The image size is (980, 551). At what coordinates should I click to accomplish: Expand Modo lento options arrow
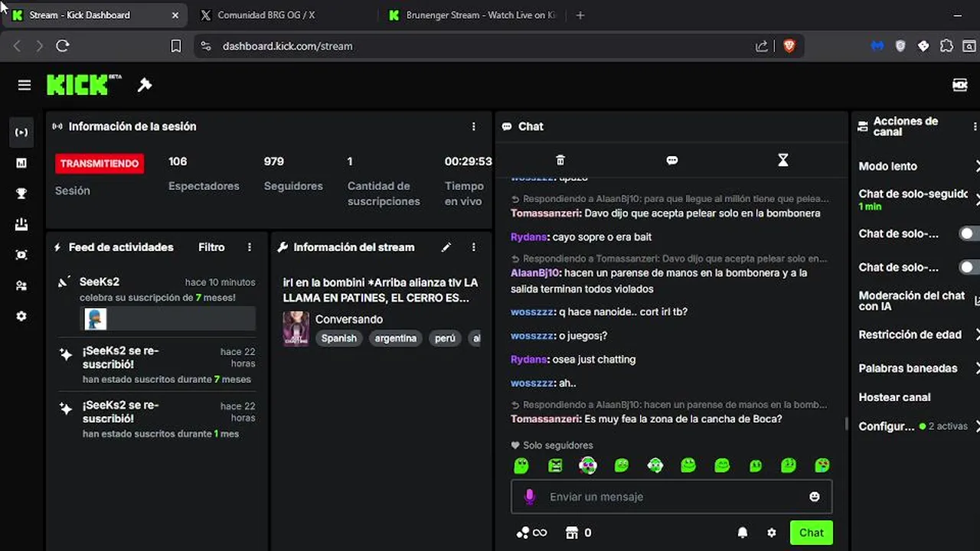977,166
